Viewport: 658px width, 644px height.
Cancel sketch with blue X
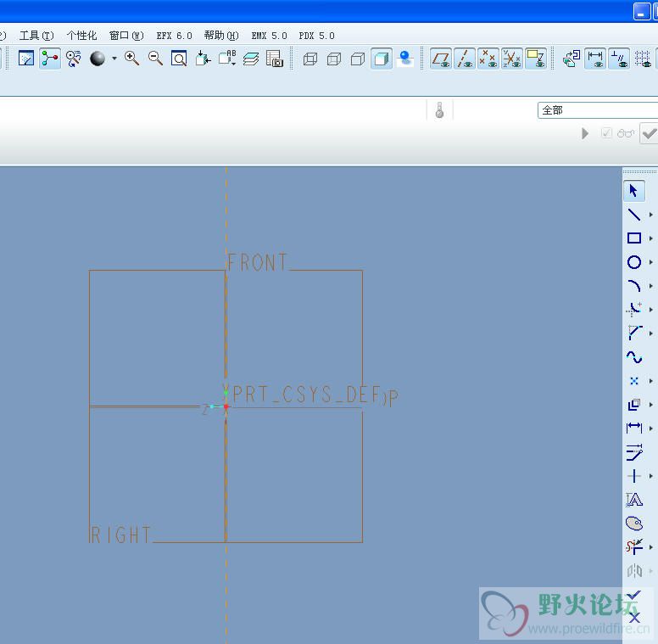tap(634, 618)
